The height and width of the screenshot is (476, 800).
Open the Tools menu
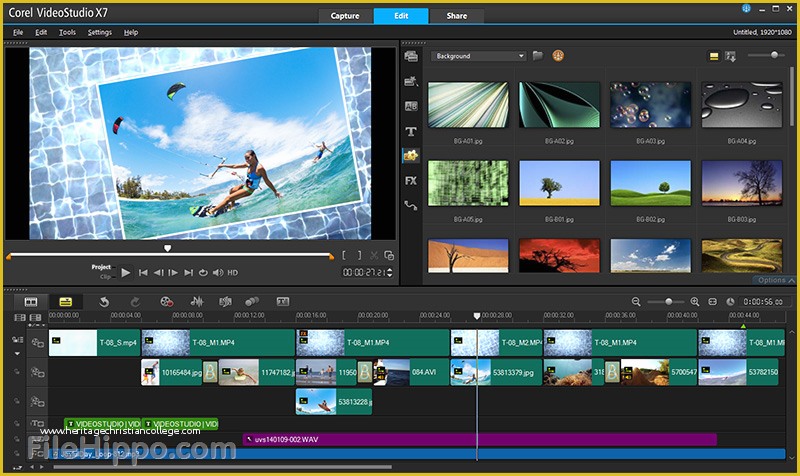click(67, 32)
